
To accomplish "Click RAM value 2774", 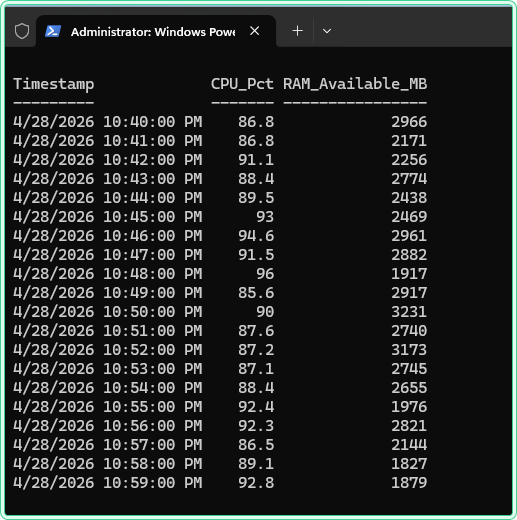I will click(409, 179).
